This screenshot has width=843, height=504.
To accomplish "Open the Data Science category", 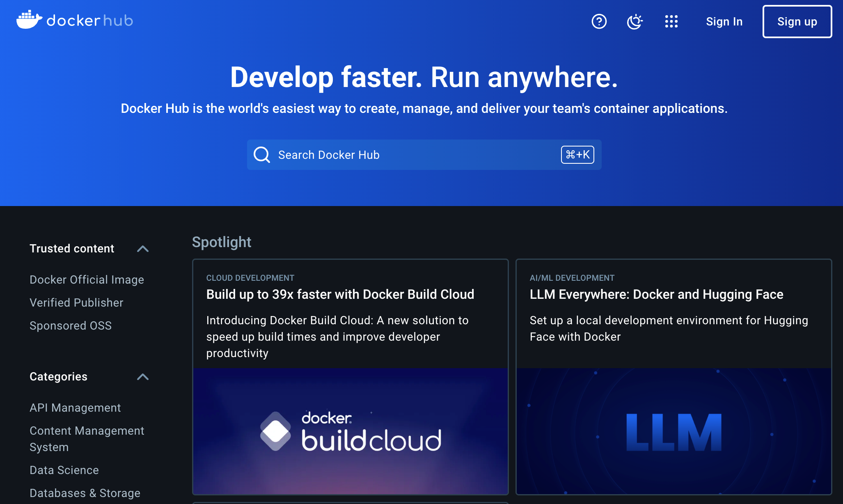I will click(x=64, y=470).
